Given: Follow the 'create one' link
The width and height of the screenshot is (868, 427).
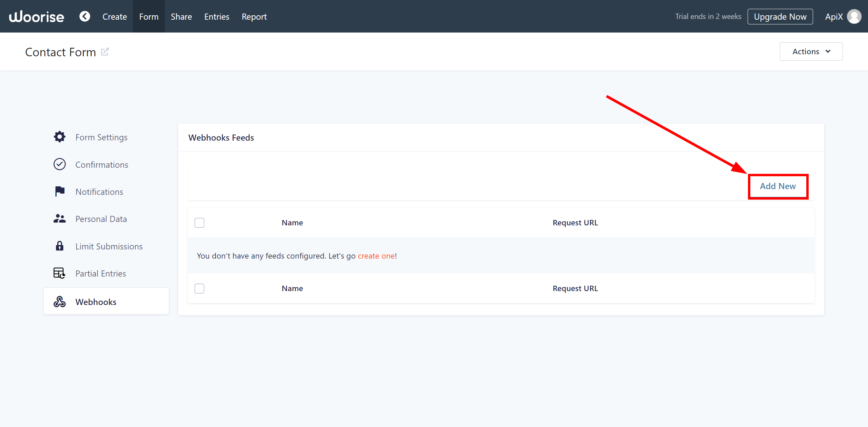Looking at the screenshot, I should pos(376,256).
